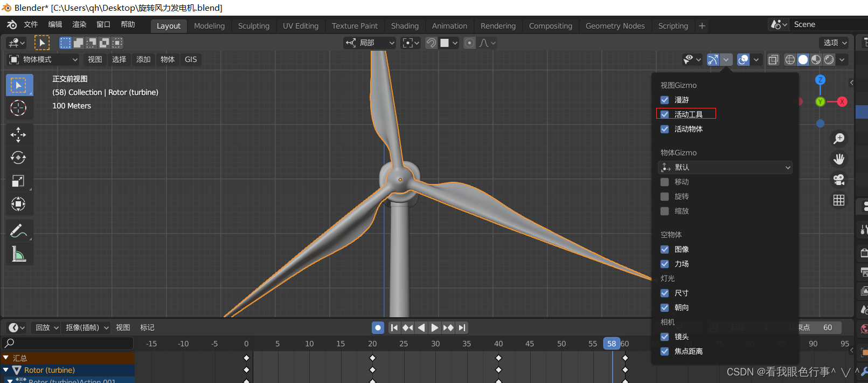
Task: Select the Transform tool
Action: click(x=19, y=204)
